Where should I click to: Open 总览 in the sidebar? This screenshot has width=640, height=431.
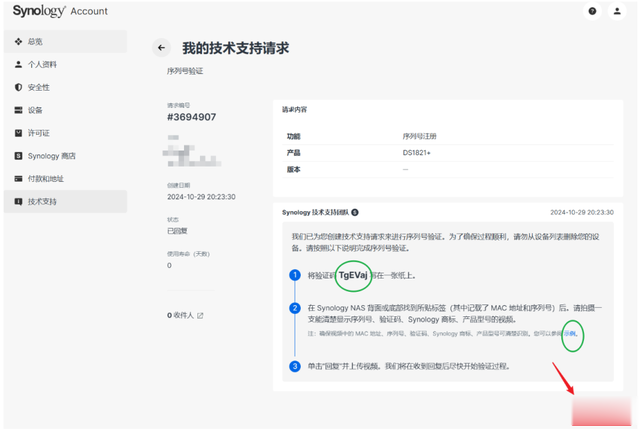(65, 41)
